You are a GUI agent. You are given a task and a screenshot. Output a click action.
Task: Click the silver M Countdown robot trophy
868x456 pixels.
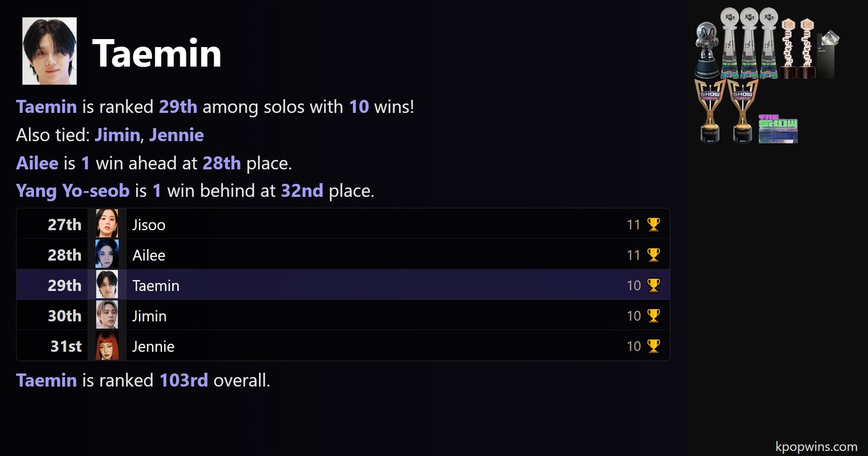coord(707,51)
